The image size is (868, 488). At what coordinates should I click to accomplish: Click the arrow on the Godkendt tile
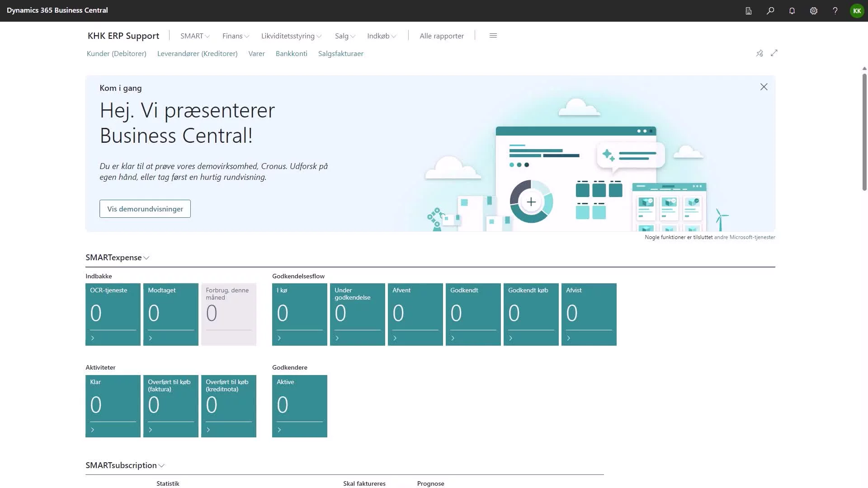pyautogui.click(x=453, y=338)
